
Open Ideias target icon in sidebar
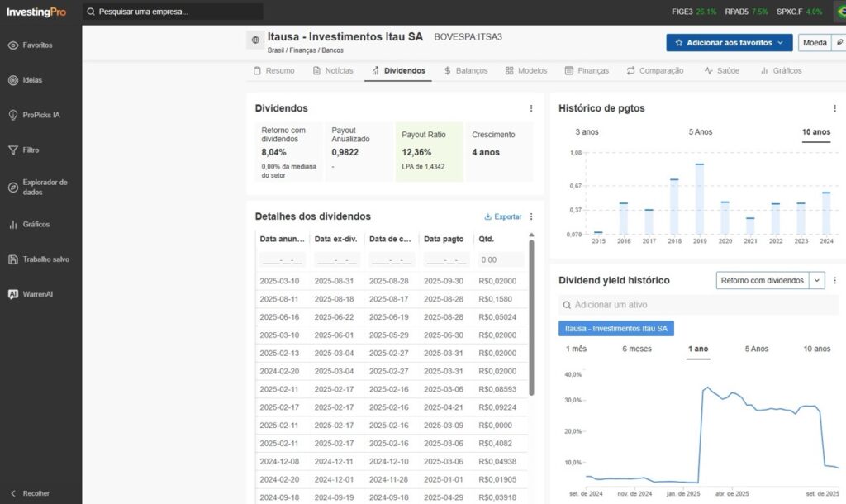pyautogui.click(x=13, y=80)
